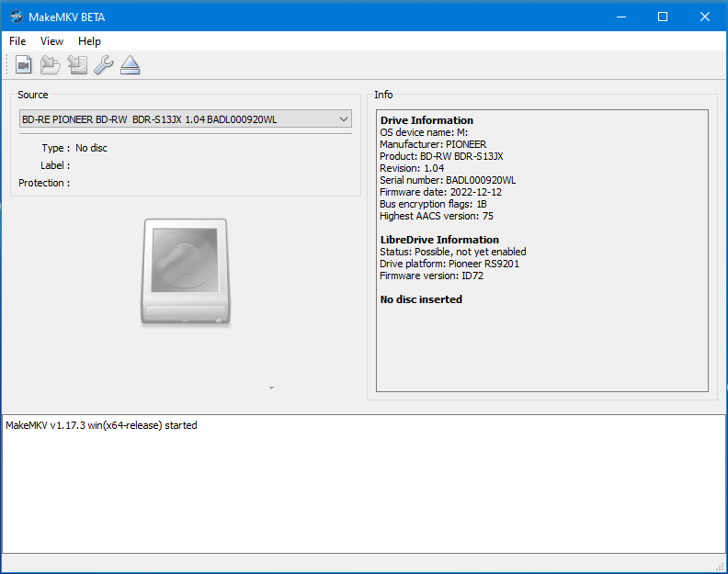Maximize the MakeMKV window
This screenshot has height=574, width=728.
(663, 17)
